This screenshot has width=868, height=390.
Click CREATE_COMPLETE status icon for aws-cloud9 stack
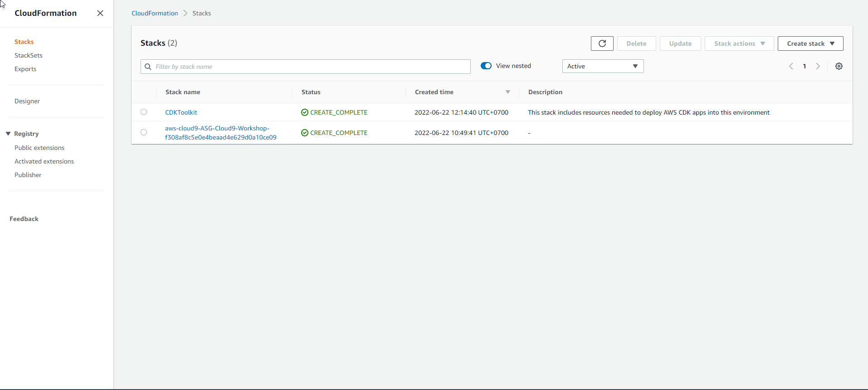click(x=305, y=133)
